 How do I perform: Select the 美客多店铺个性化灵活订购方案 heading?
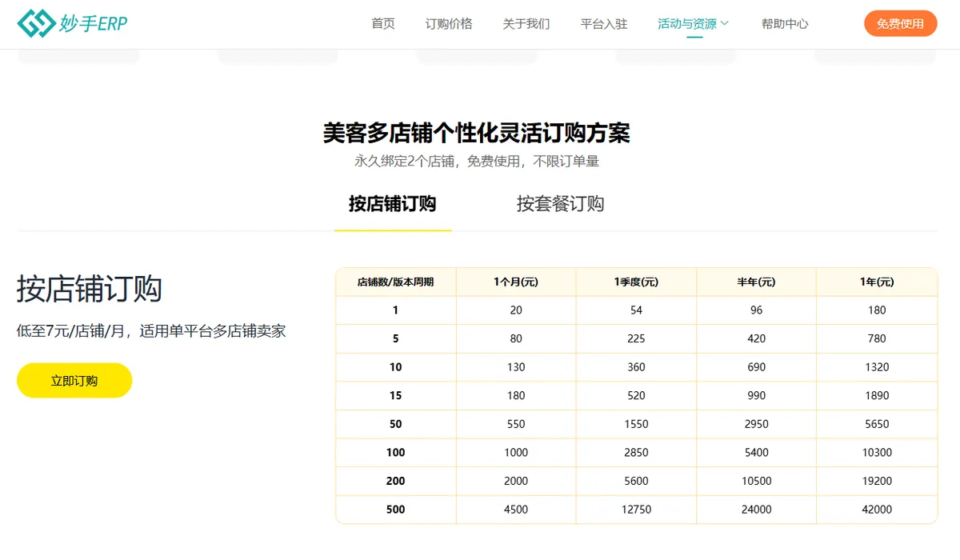point(477,132)
